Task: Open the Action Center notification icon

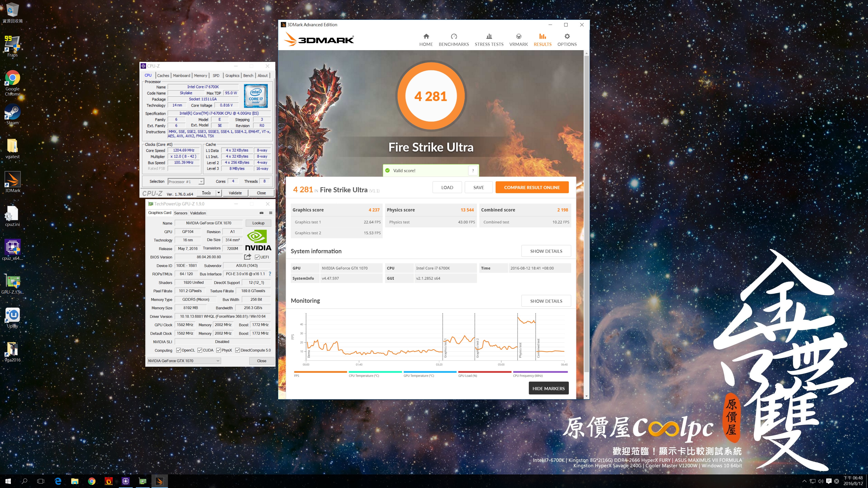Action: (829, 481)
